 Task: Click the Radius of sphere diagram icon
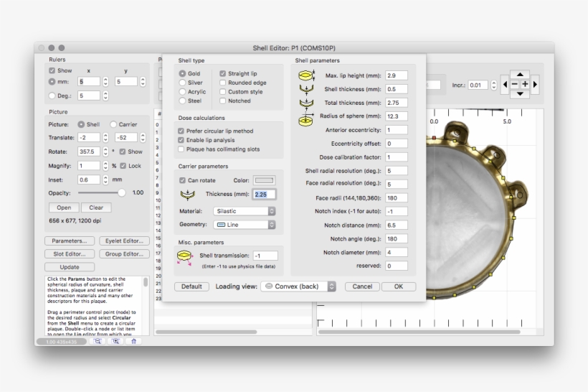pos(306,120)
